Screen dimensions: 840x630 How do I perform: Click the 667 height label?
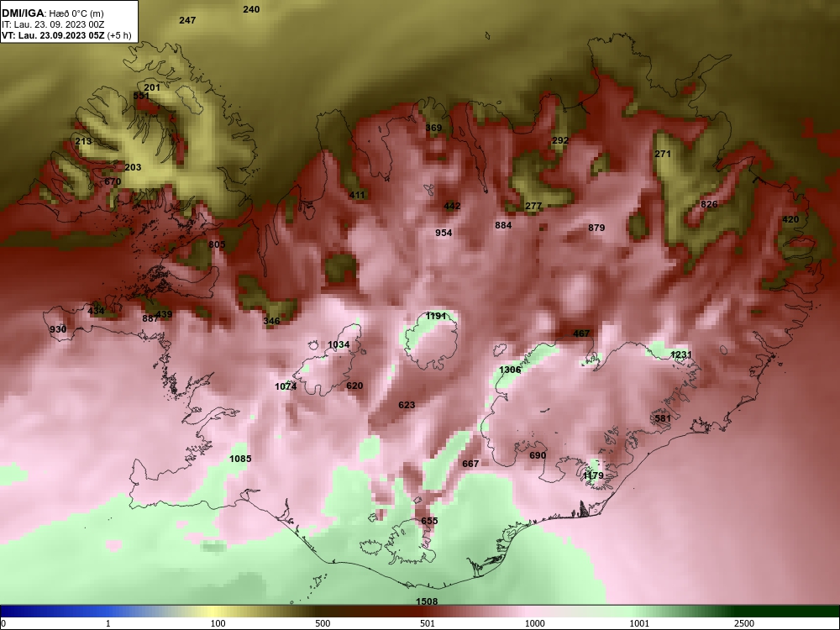[470, 464]
